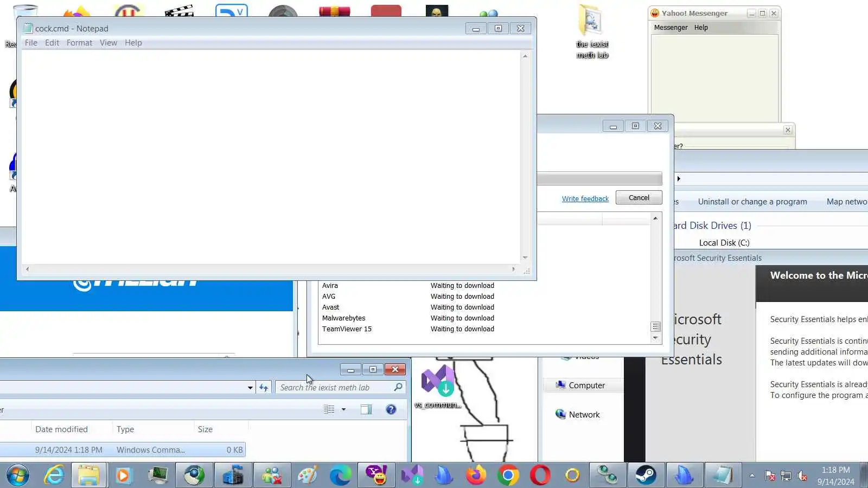Image resolution: width=868 pixels, height=488 pixels.
Task: Select TeamViewer 15 row in installer list
Action: pyautogui.click(x=484, y=329)
